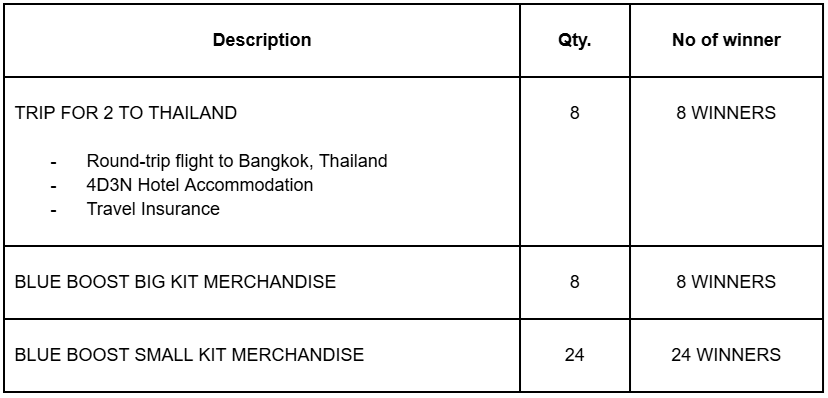Click quantity 8 in Big Kit row
The height and width of the screenshot is (398, 828).
point(575,282)
